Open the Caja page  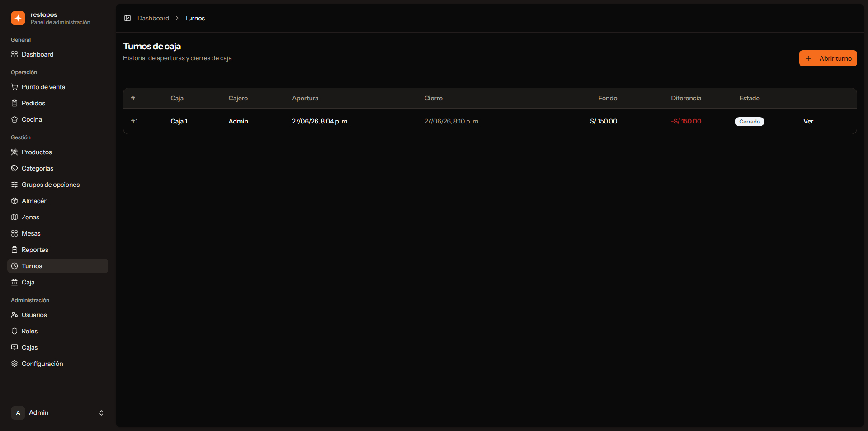58,282
